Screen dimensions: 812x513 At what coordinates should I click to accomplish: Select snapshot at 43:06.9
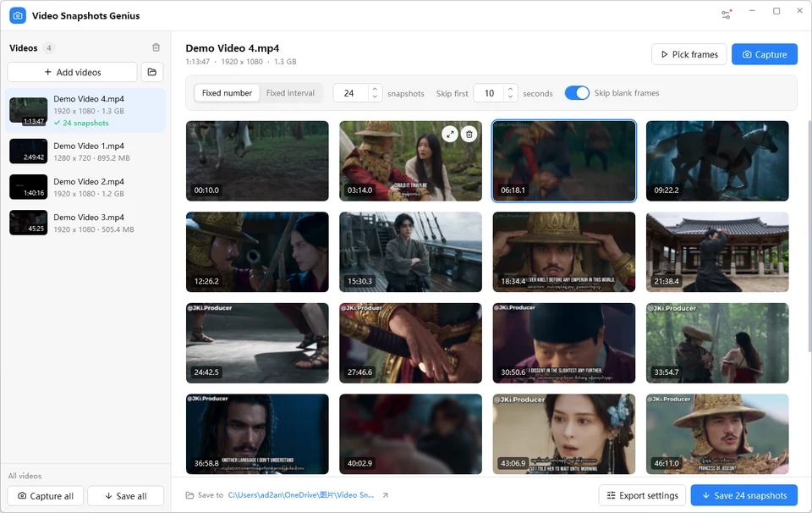pyautogui.click(x=564, y=434)
